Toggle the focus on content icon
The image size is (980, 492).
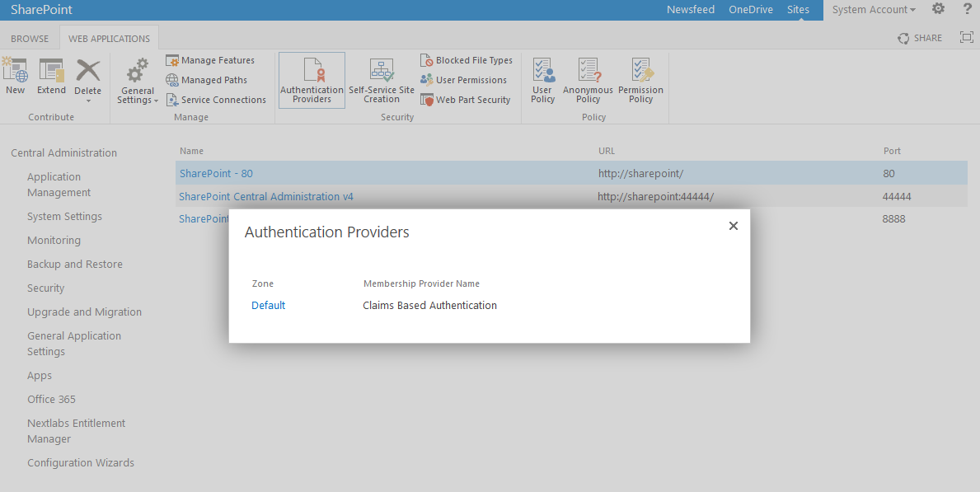tap(966, 38)
